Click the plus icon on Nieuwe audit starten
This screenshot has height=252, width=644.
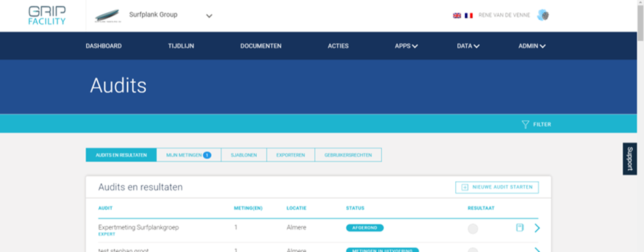(465, 187)
